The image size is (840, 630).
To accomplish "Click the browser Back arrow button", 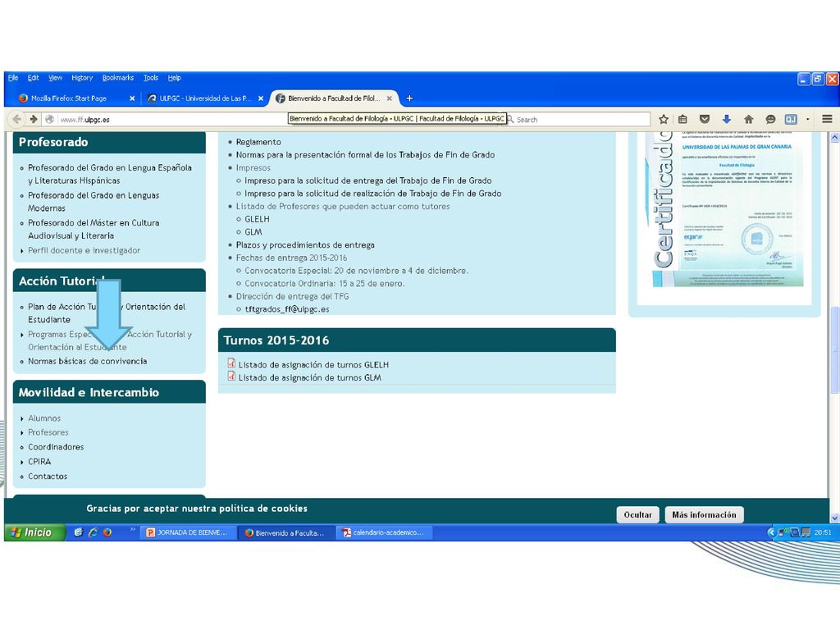I will click(x=16, y=119).
